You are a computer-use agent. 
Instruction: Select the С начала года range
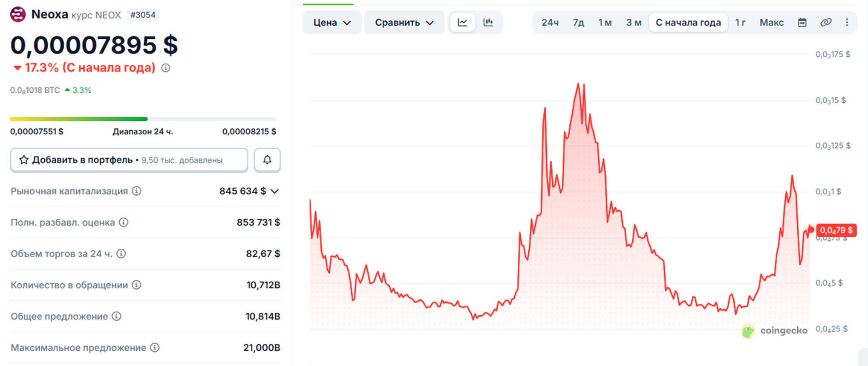[688, 23]
